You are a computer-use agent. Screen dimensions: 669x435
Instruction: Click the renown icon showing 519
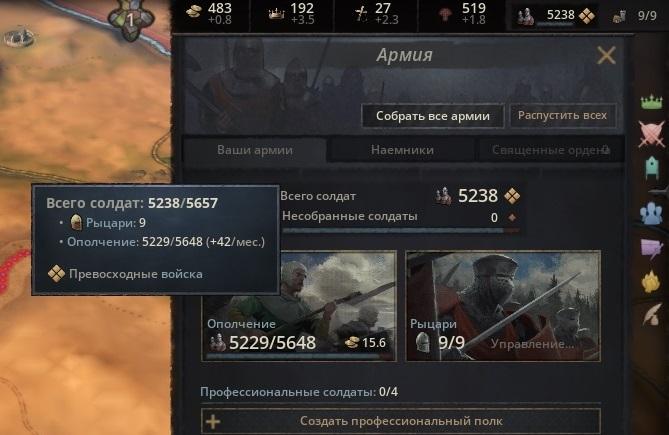click(x=445, y=15)
